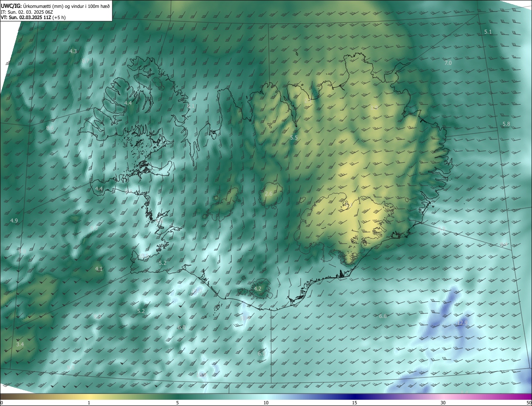The image size is (532, 406).
Task: Select the 4.2 value over the southern glacier
Action: coord(258,289)
